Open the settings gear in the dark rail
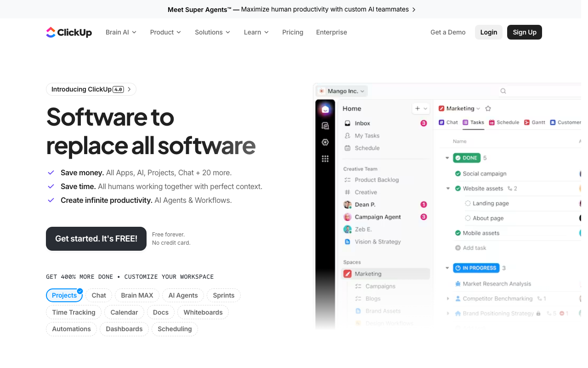Screen dimensions: 588x368 [325, 142]
